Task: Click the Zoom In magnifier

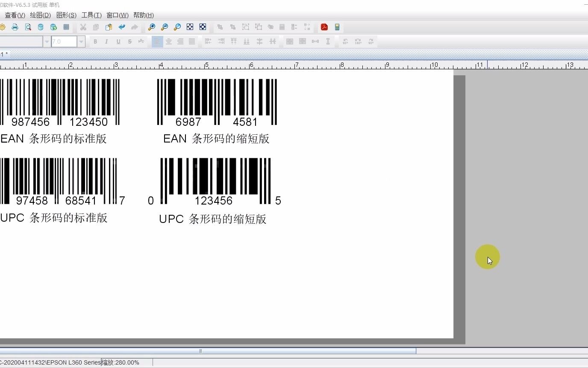Action: 151,27
